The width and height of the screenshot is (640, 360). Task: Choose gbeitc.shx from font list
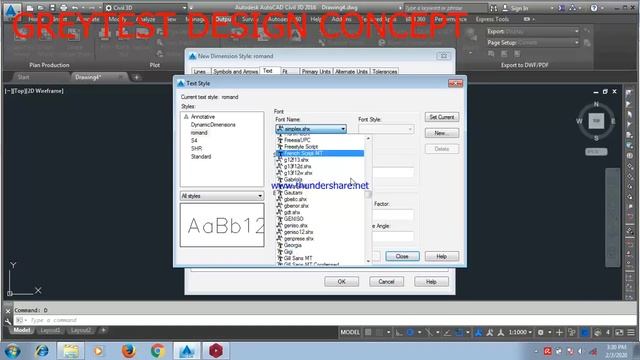320,199
